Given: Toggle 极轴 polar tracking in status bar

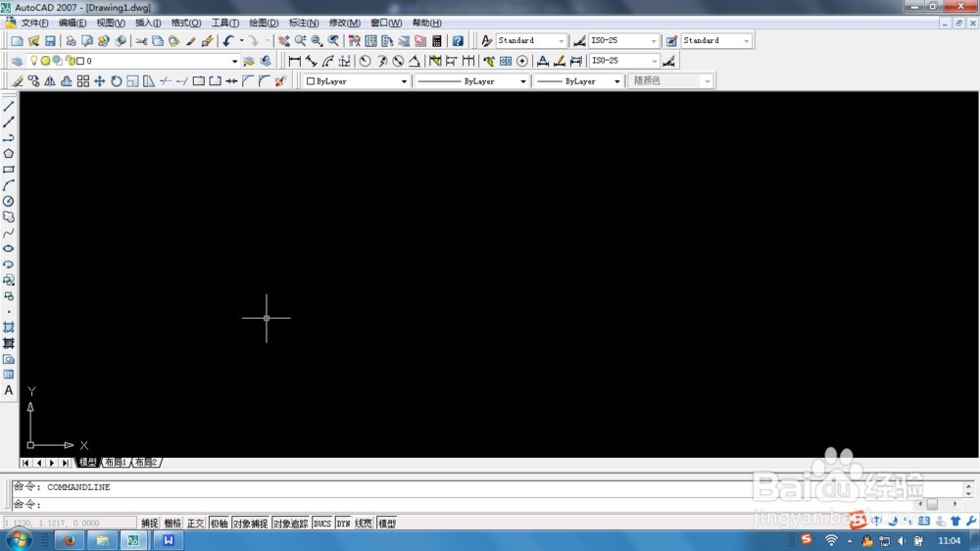Looking at the screenshot, I should click(219, 524).
